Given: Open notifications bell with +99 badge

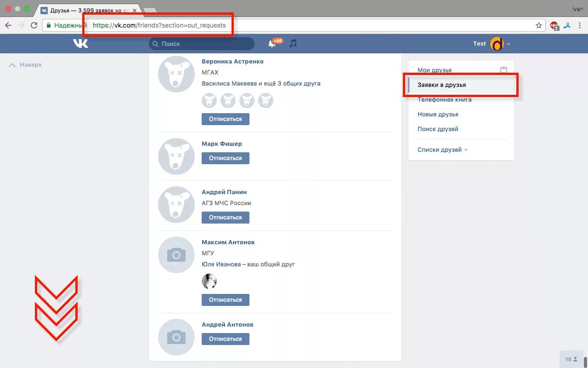Looking at the screenshot, I should point(272,44).
